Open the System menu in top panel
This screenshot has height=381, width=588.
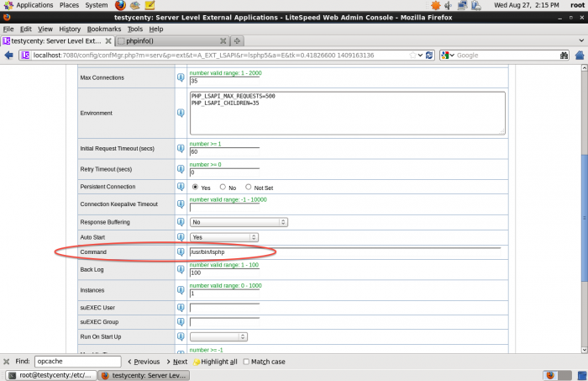97,5
